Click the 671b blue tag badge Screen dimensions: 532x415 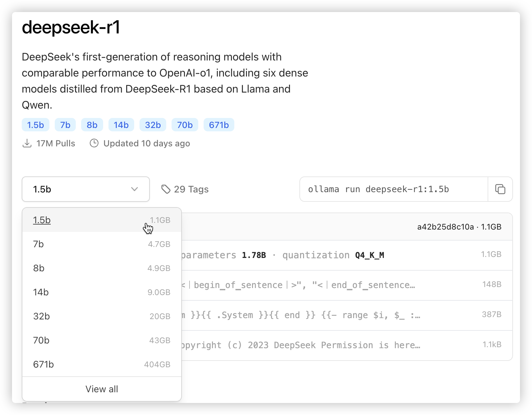point(219,125)
